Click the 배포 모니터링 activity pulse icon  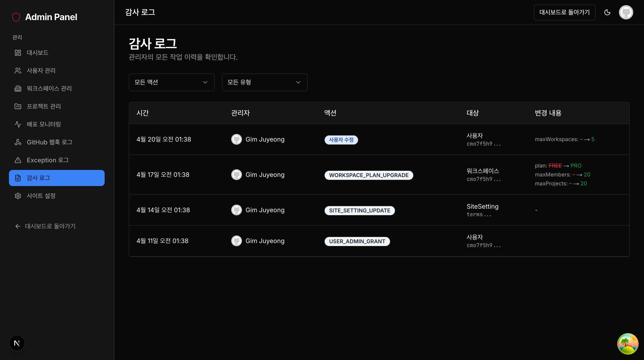click(18, 124)
